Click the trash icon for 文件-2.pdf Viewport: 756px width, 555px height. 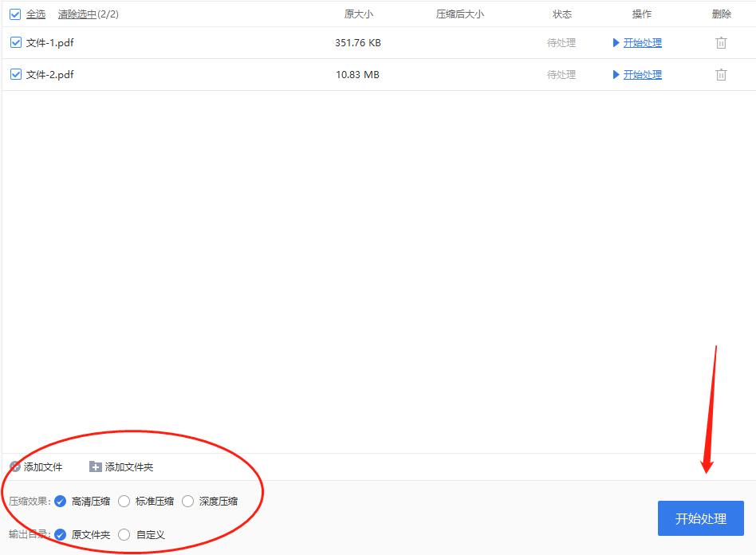[721, 74]
